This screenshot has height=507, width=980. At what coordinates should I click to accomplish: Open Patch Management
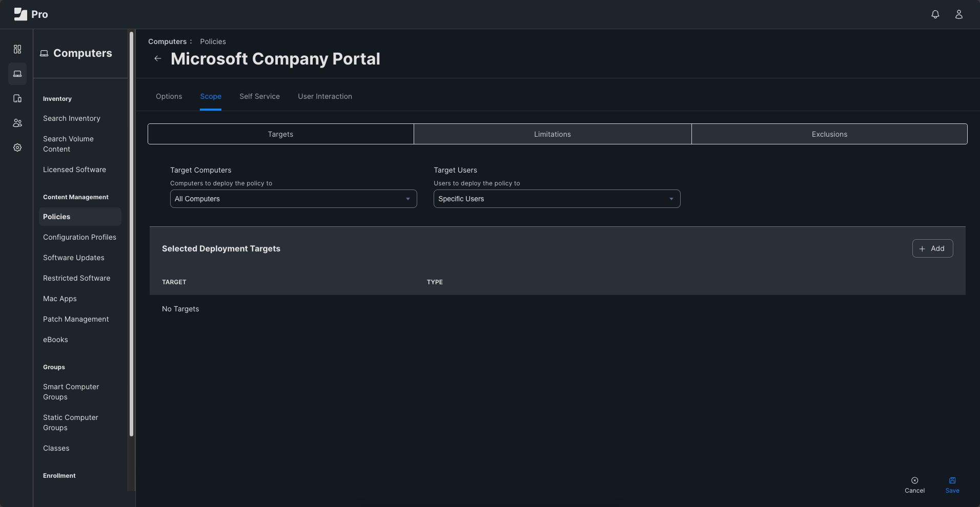[x=76, y=319]
